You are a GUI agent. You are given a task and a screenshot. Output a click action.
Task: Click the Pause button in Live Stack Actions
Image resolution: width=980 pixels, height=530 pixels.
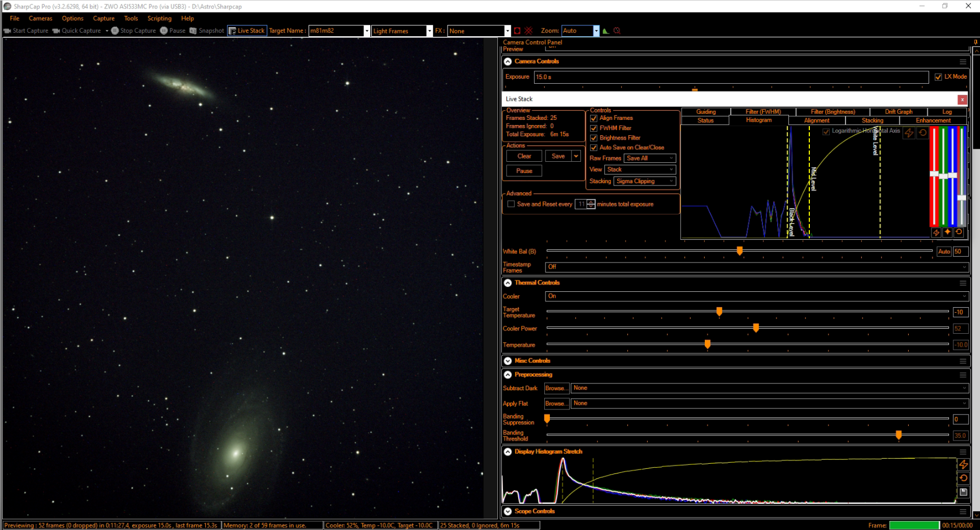524,171
